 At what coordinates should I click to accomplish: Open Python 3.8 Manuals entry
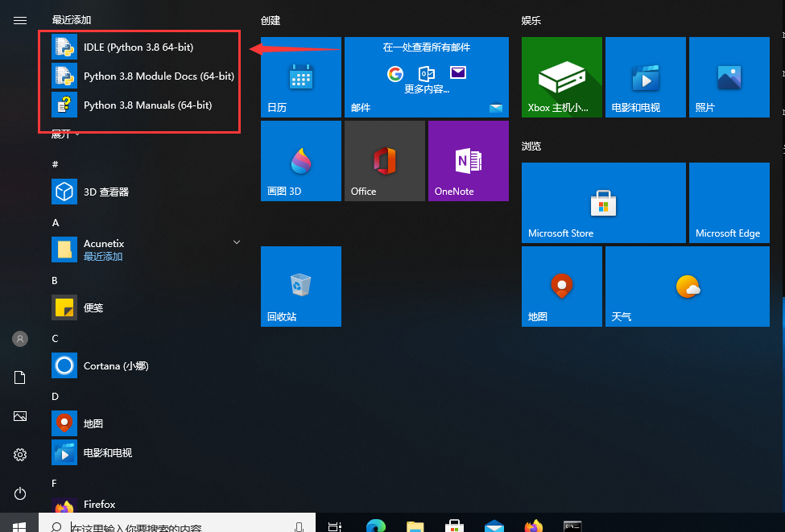point(147,105)
